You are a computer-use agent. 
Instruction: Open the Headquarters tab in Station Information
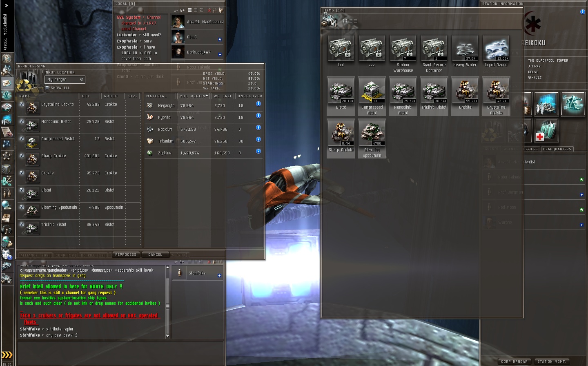click(557, 149)
